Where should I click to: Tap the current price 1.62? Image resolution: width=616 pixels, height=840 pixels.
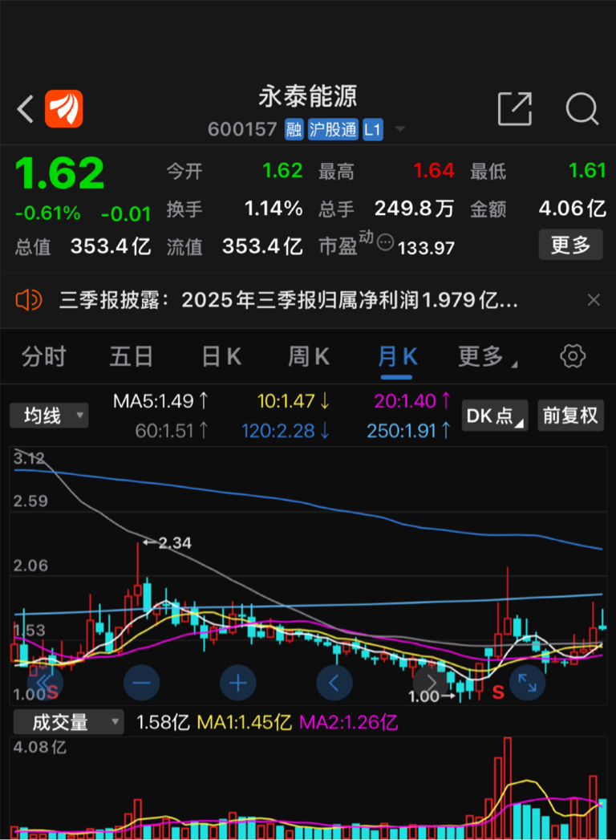pos(59,173)
